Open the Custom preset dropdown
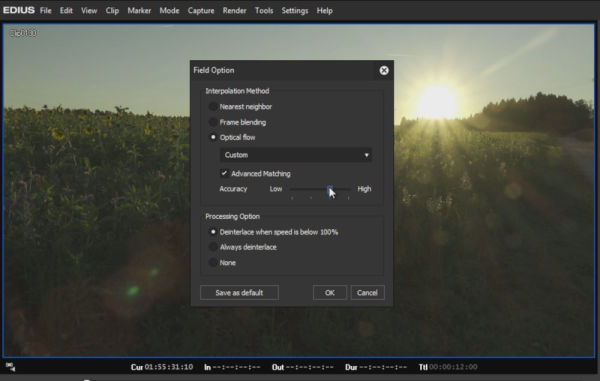The height and width of the screenshot is (381, 600). pos(296,155)
